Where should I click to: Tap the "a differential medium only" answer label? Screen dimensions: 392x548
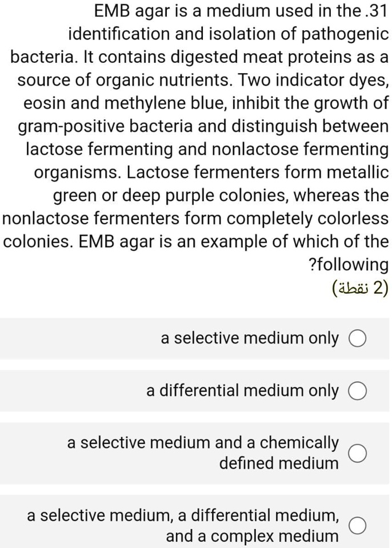coord(242,391)
